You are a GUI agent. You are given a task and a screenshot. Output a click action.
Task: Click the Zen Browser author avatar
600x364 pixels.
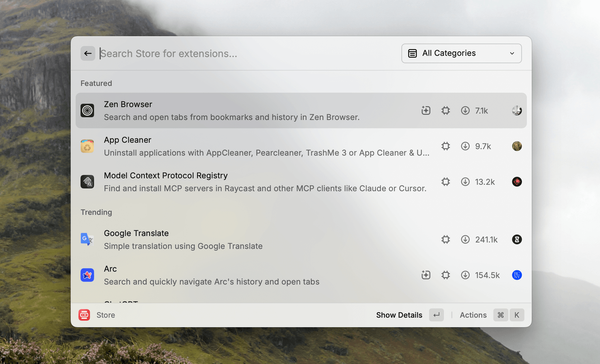tap(517, 110)
